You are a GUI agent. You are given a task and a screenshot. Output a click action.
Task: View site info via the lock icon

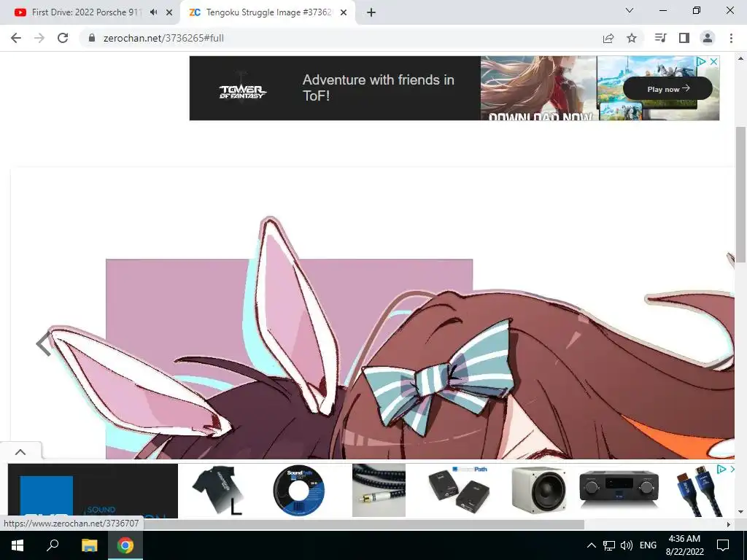(92, 38)
